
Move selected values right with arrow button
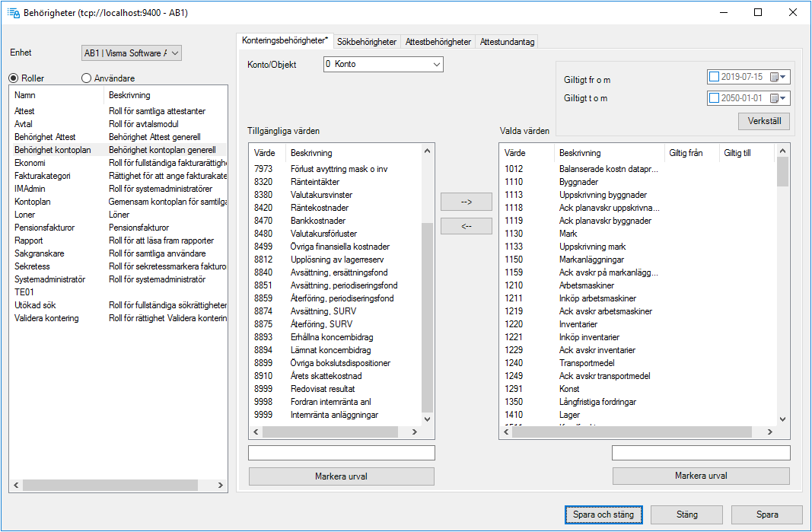[x=466, y=202]
